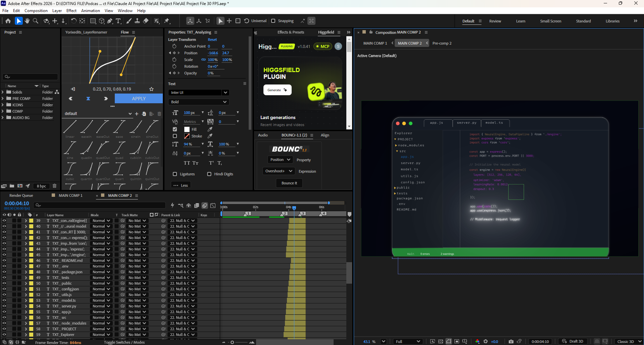The width and height of the screenshot is (644, 345).
Task: Select the Zoom tool in toolbar
Action: tap(36, 21)
